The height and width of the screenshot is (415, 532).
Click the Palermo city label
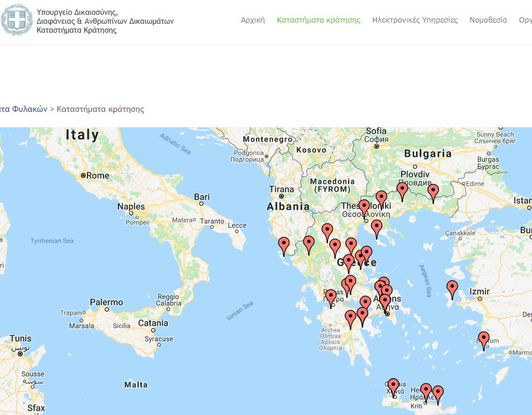107,302
